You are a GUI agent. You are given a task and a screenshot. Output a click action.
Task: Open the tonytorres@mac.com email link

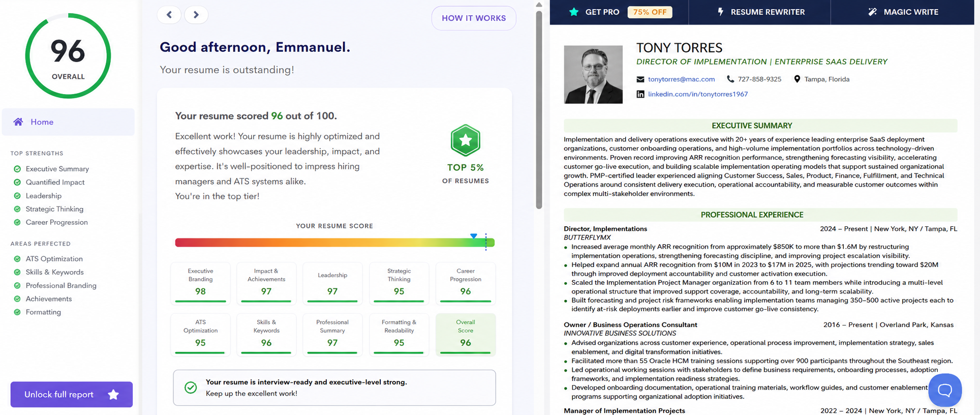tap(681, 79)
